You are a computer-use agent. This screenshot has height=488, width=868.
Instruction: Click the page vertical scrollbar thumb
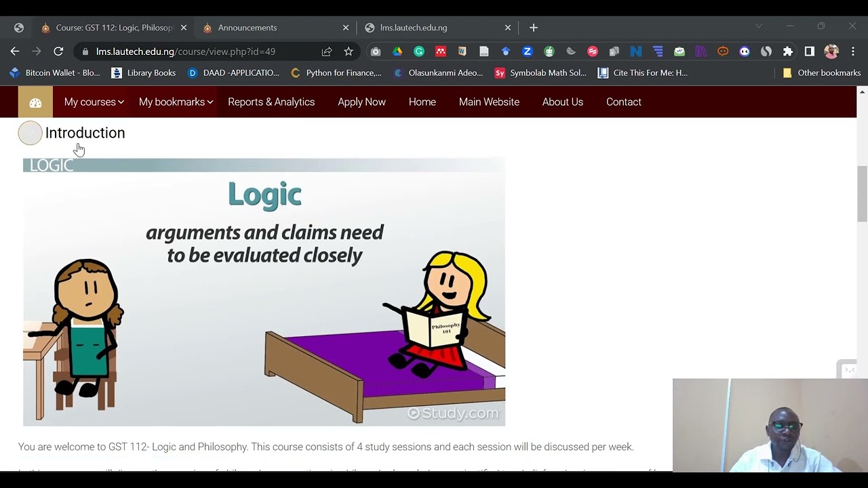pyautogui.click(x=862, y=193)
